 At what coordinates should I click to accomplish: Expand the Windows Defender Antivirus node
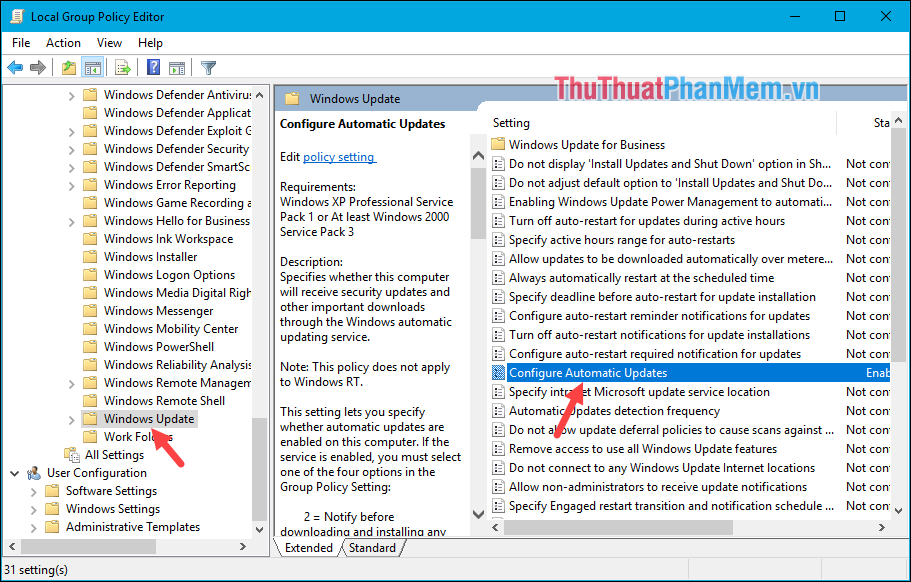click(71, 94)
